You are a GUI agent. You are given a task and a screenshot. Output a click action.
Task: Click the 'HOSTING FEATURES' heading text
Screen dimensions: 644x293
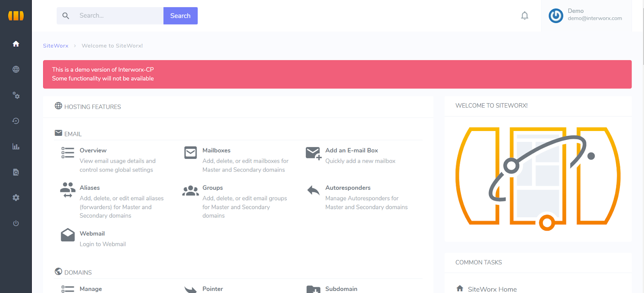[93, 107]
